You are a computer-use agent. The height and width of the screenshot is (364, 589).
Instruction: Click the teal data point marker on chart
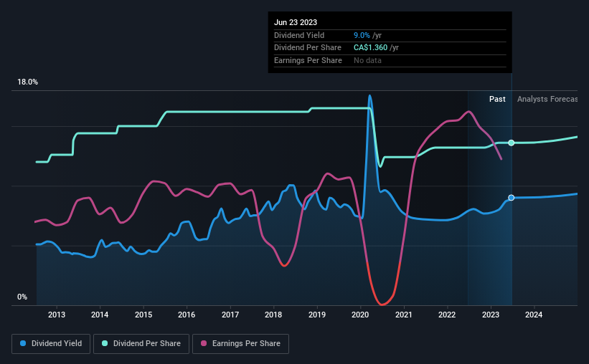[x=512, y=143]
